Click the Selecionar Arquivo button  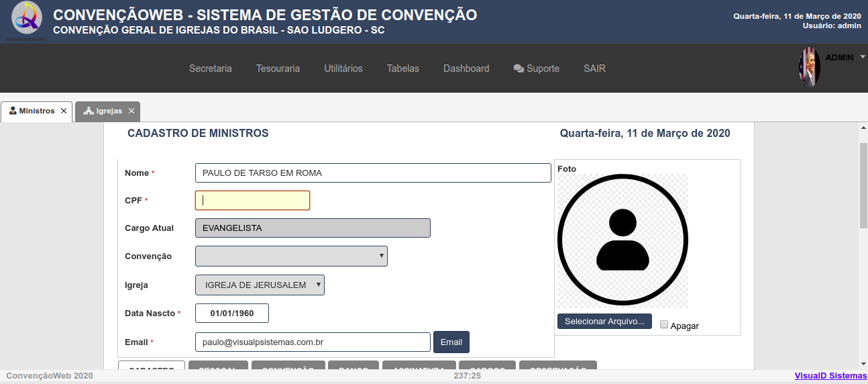click(x=604, y=322)
